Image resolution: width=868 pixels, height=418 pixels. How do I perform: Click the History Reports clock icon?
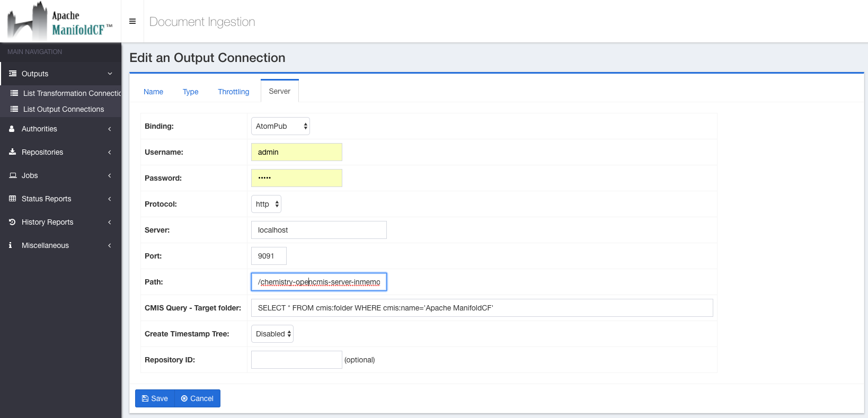point(12,222)
